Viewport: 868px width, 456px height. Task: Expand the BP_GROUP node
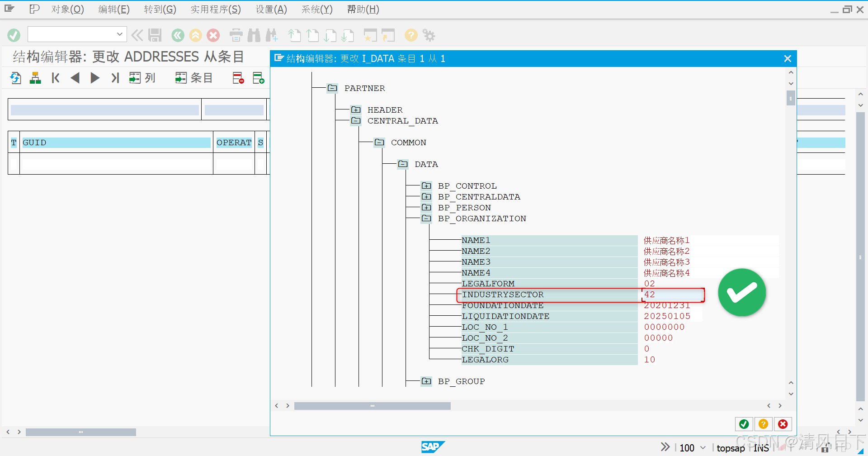(x=426, y=381)
